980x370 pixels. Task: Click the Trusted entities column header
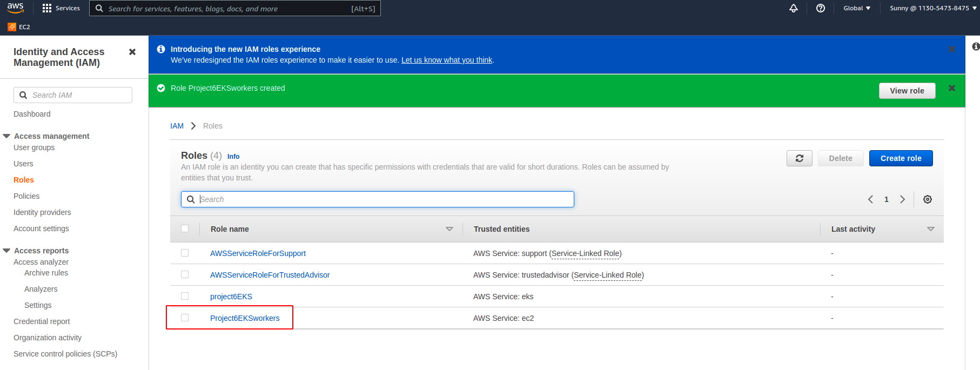(501, 229)
